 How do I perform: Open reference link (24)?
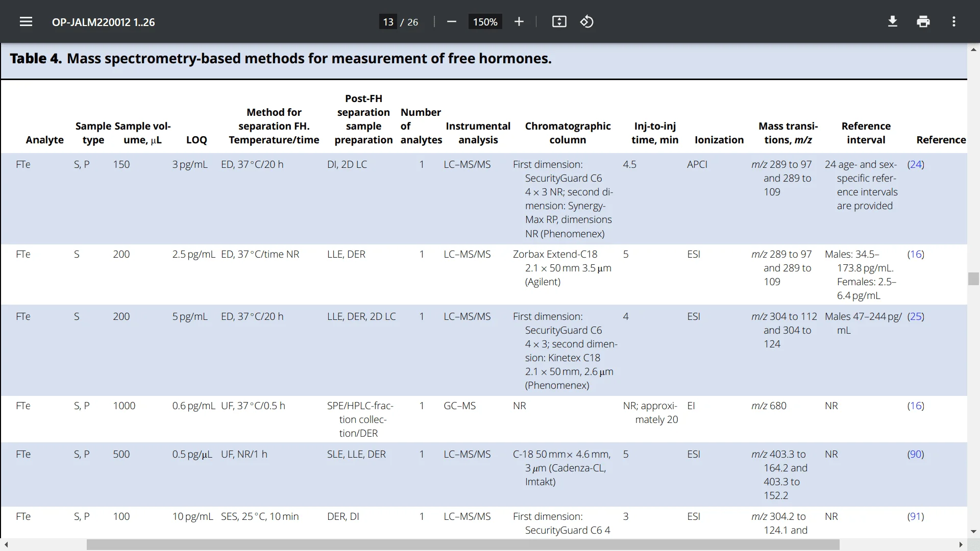[916, 164]
